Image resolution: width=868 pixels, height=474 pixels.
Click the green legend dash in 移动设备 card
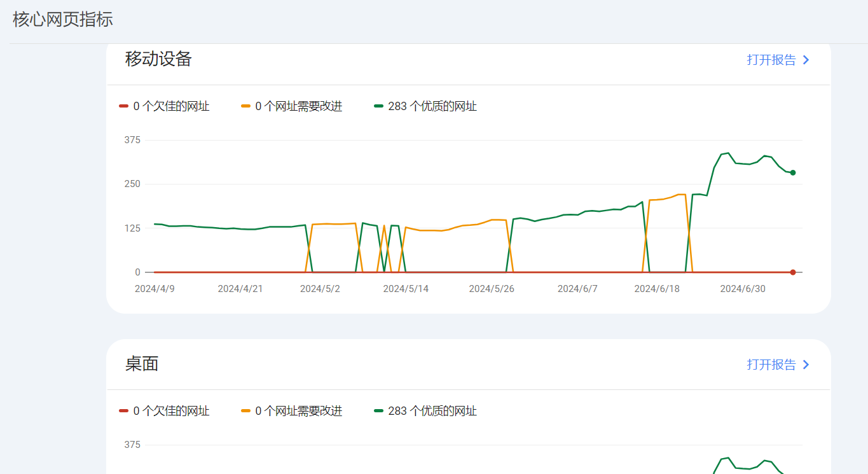[x=378, y=106]
